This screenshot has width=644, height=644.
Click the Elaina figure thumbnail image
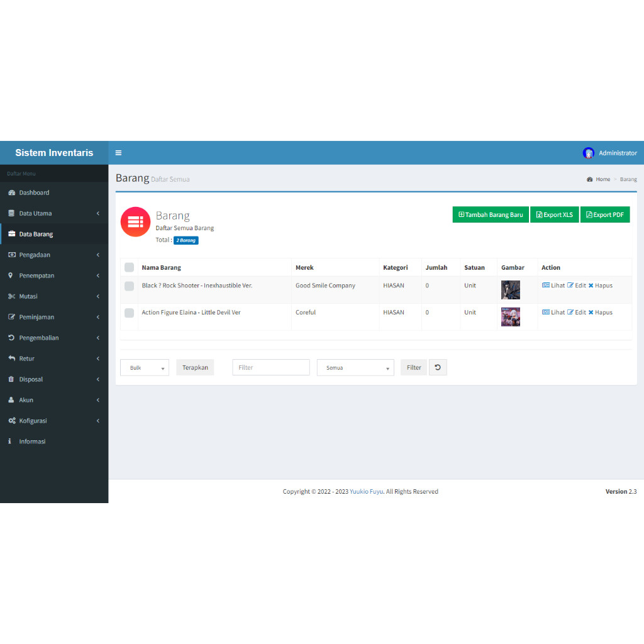click(x=510, y=317)
